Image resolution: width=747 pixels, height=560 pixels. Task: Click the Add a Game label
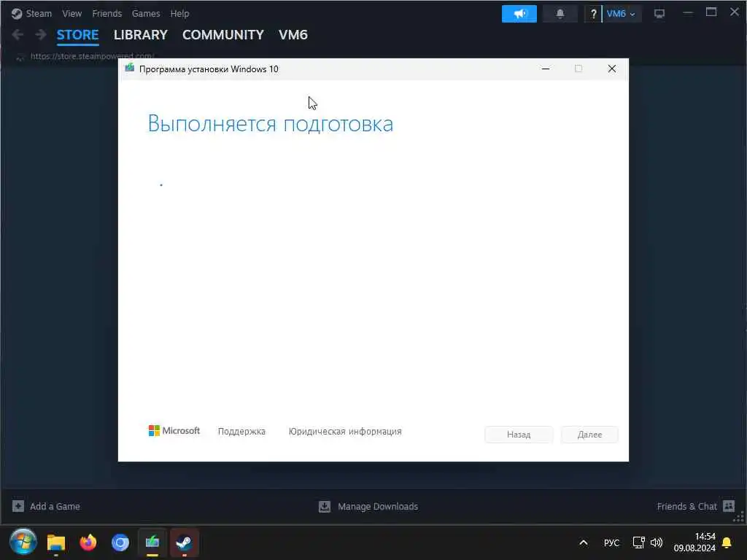coord(55,506)
